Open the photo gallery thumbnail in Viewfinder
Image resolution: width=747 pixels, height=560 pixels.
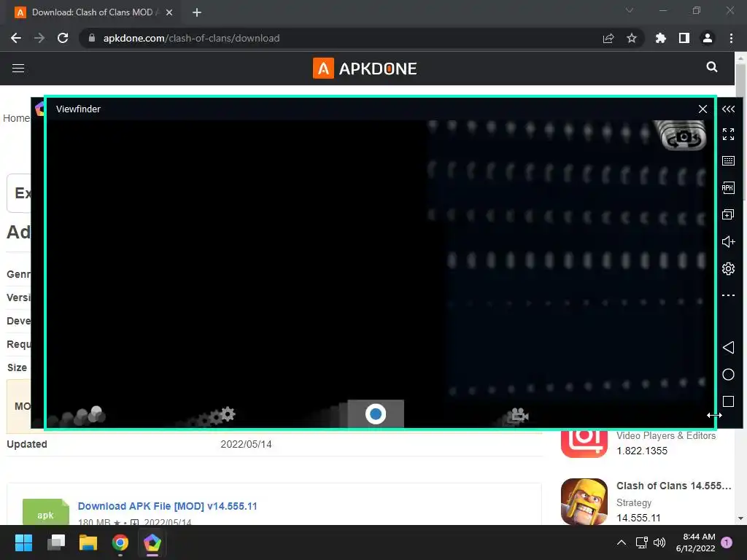click(96, 414)
